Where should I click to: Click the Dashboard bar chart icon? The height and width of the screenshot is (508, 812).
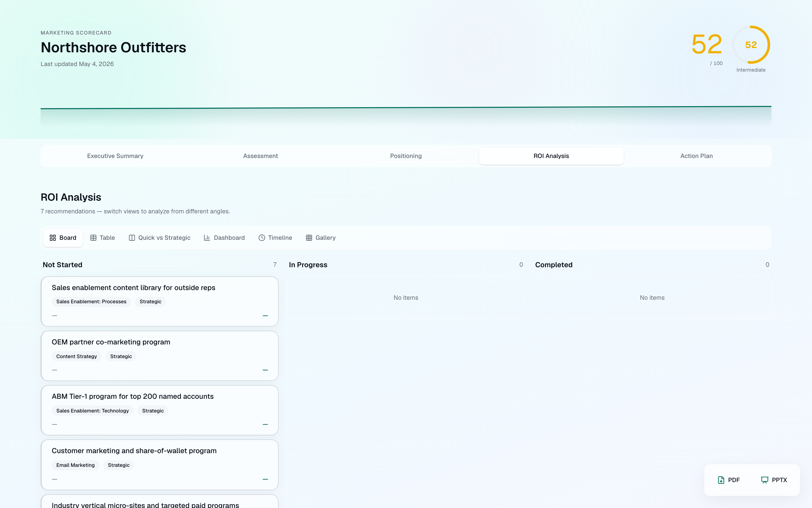(207, 238)
